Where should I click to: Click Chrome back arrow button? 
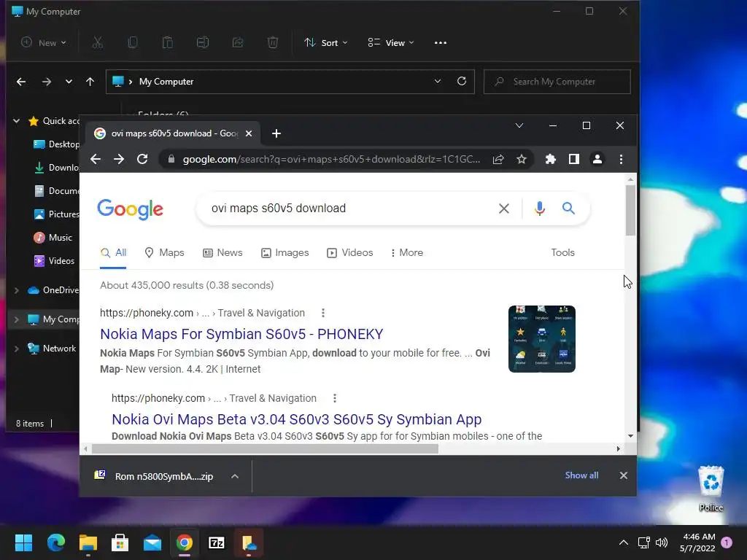click(x=96, y=159)
